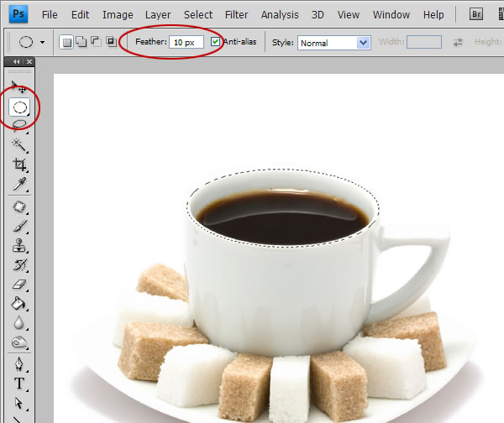Image resolution: width=504 pixels, height=423 pixels.
Task: Close the toolbox panel
Action: (x=29, y=61)
